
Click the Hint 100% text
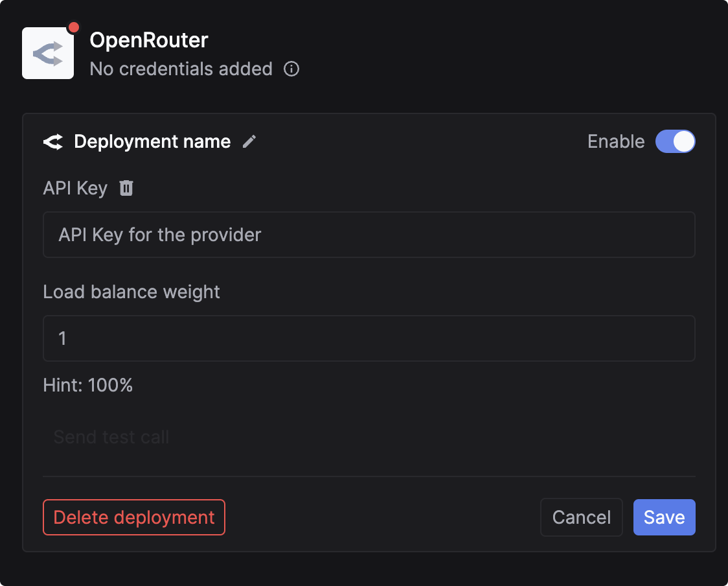point(87,385)
